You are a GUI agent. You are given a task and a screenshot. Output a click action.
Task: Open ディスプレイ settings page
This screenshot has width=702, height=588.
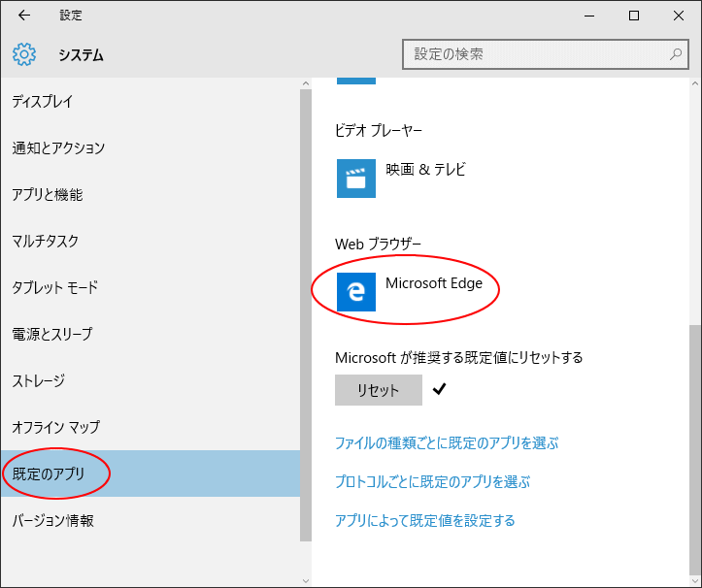tap(150, 102)
